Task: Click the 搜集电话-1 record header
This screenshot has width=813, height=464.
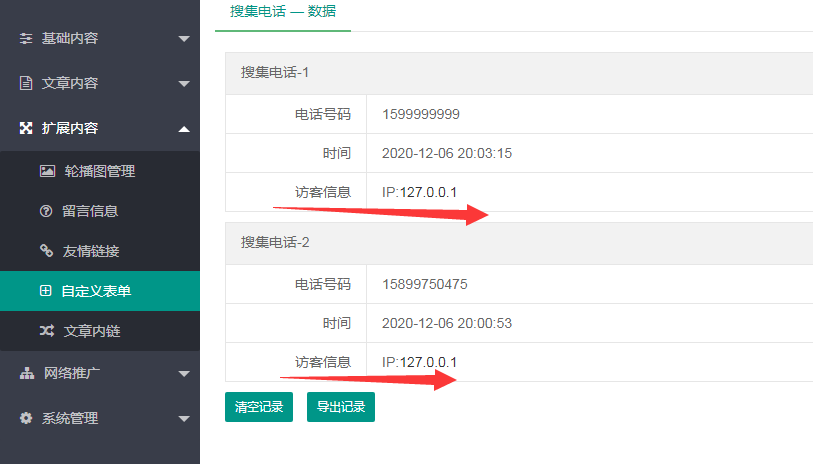Action: tap(274, 73)
